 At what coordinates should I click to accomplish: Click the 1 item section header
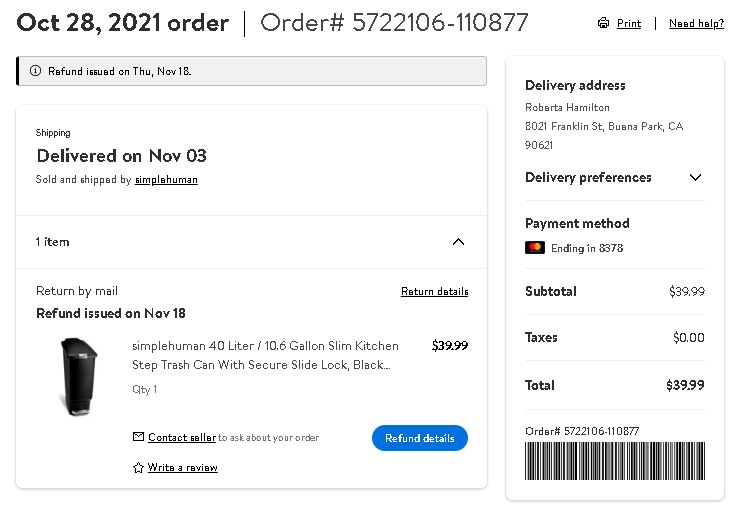[251, 242]
